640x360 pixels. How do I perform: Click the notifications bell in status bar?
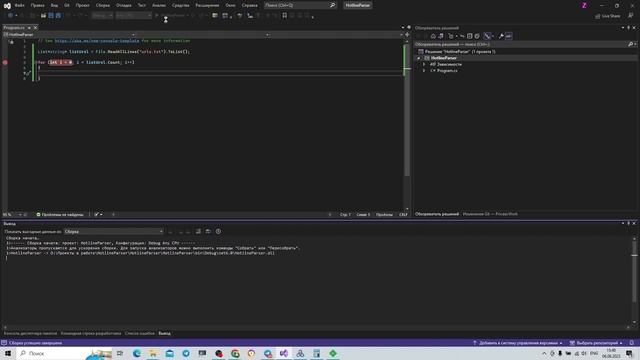click(x=631, y=343)
